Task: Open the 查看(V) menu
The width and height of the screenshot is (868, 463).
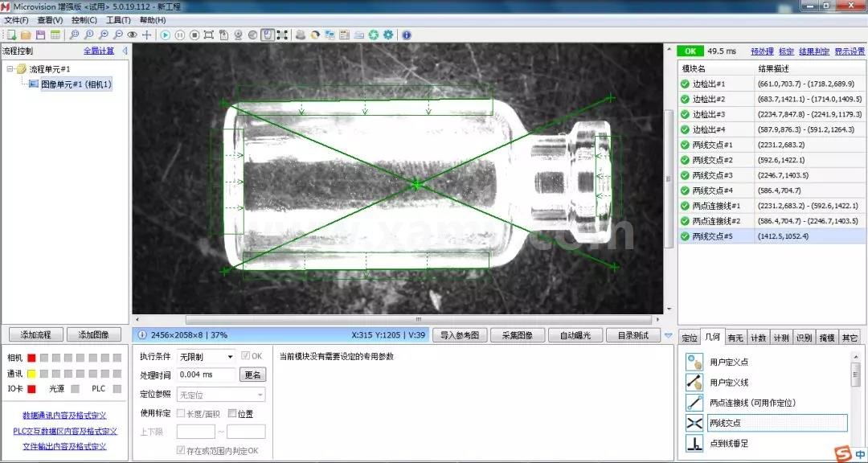Action: [51, 20]
